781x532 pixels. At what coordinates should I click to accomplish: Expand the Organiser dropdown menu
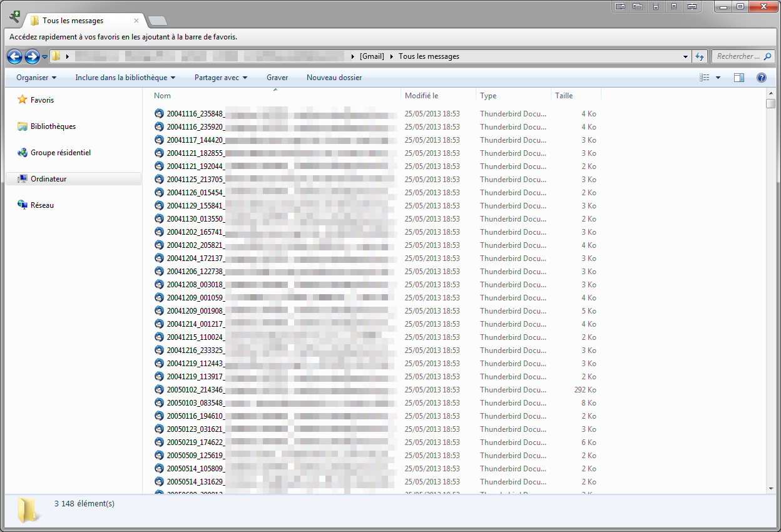pos(36,78)
